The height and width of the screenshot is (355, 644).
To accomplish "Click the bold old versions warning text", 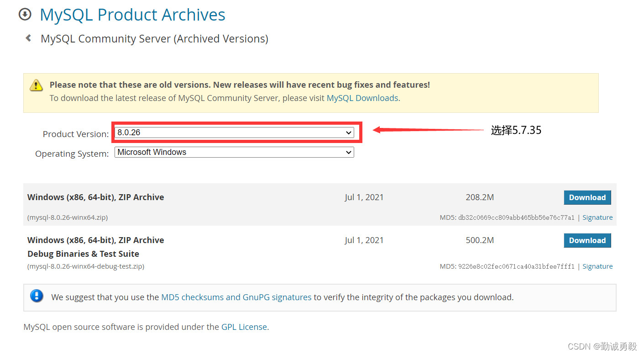I will pos(240,85).
